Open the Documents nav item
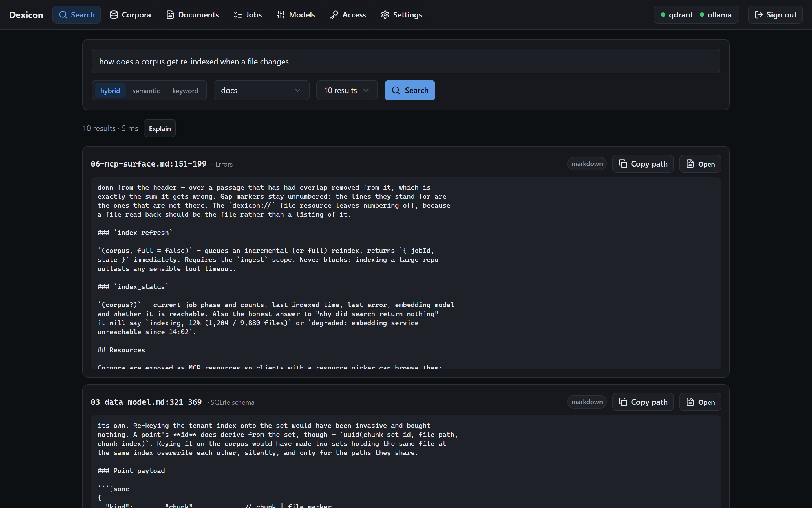Image resolution: width=812 pixels, height=508 pixels. point(193,15)
